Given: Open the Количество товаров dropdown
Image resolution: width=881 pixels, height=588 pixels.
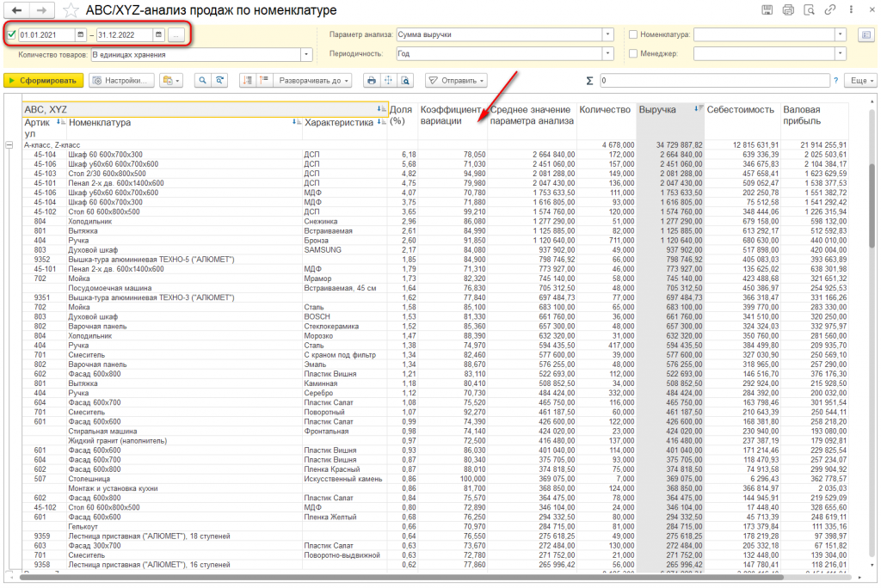Looking at the screenshot, I should (306, 55).
